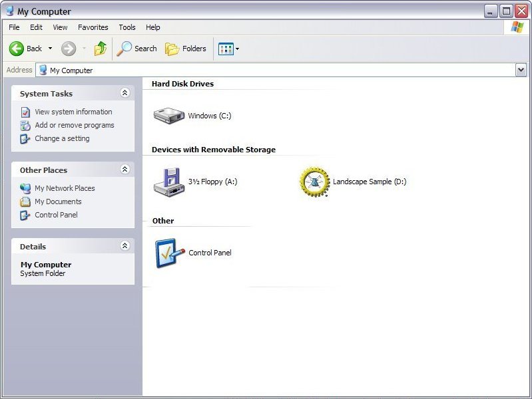This screenshot has width=532, height=399.
Task: Collapse the Details panel
Action: [x=125, y=245]
